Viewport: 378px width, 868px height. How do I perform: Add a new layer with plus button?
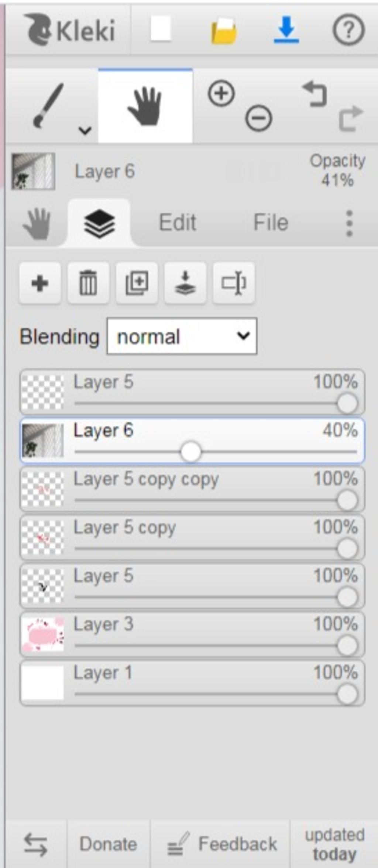40,283
